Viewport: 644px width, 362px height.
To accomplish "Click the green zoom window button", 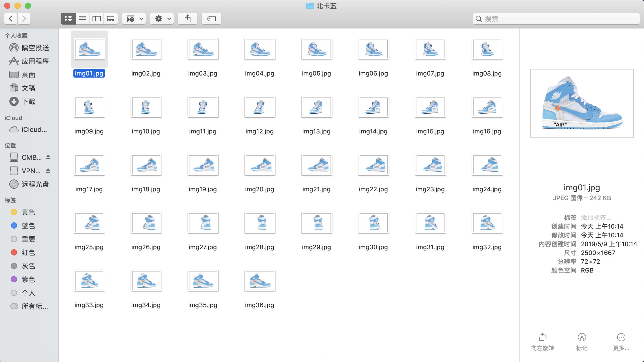I will pyautogui.click(x=28, y=6).
